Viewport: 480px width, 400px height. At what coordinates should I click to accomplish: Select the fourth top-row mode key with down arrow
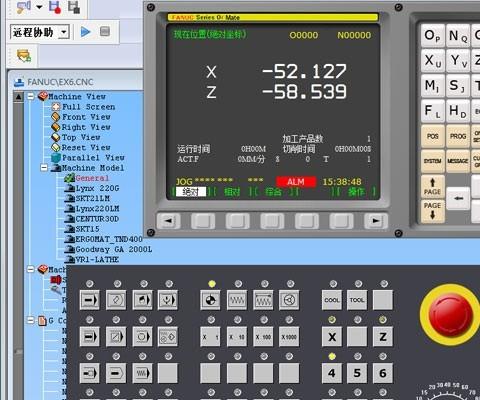click(x=168, y=300)
